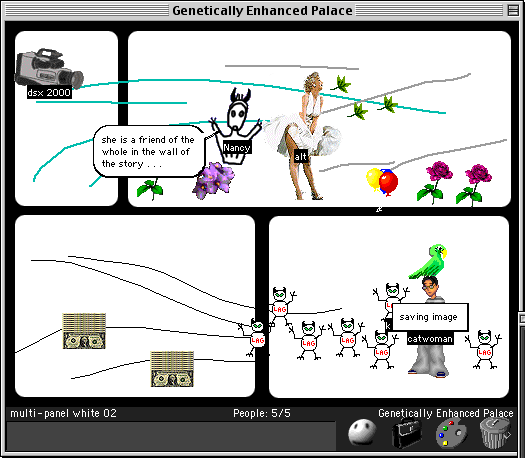Open the painter's palette tool
Viewport: 525px width, 458px height.
point(452,434)
